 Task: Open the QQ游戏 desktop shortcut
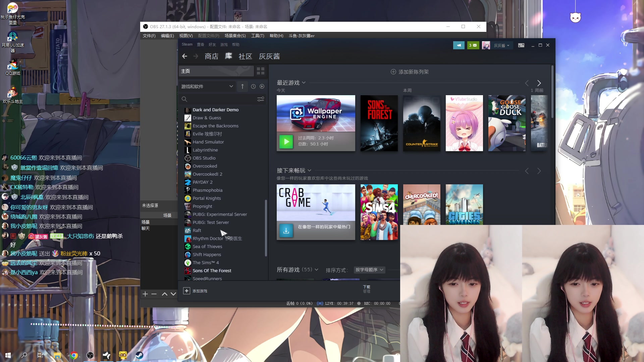coord(13,67)
